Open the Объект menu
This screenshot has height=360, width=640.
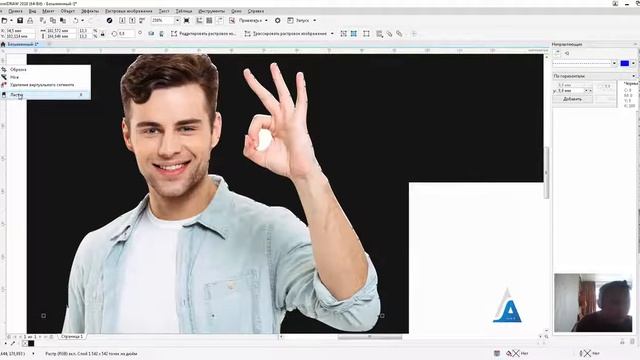tap(68, 11)
